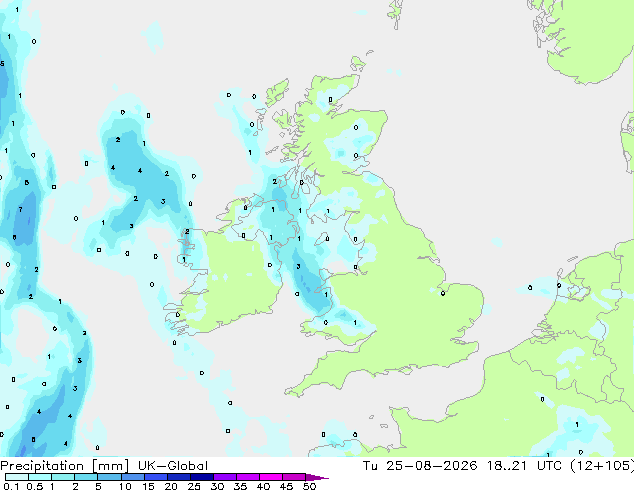Click the legend swatch between 0.5 and 1

click(x=40, y=477)
